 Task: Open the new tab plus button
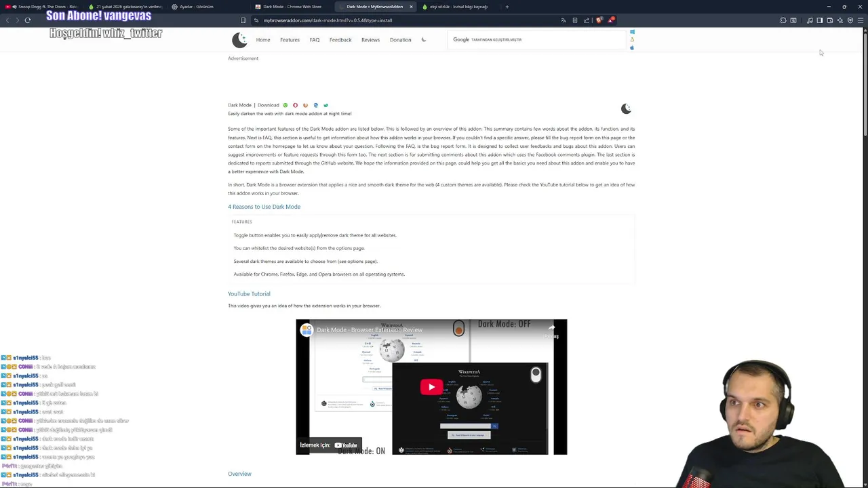tap(507, 7)
